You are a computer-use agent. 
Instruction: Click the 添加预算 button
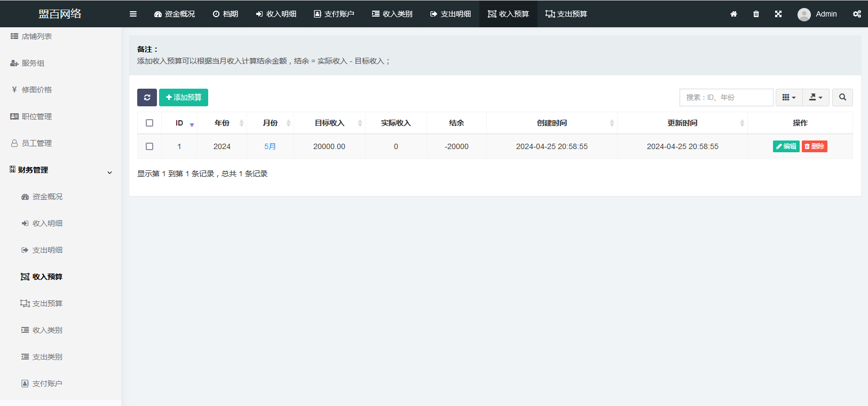click(184, 97)
